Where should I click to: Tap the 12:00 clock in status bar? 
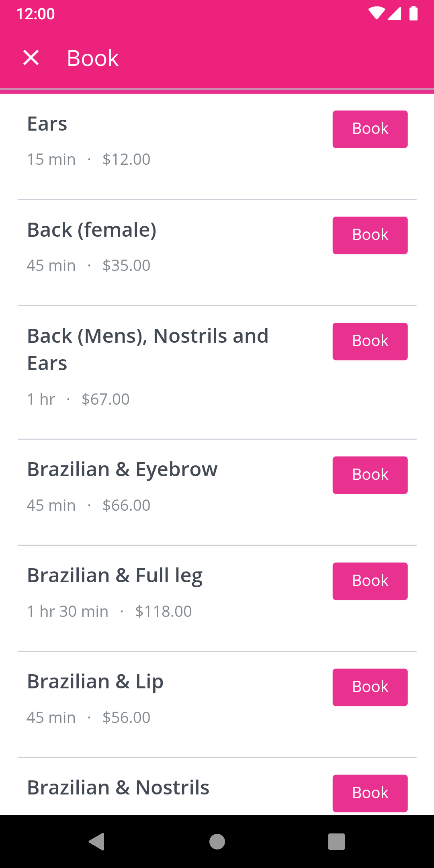(x=35, y=14)
